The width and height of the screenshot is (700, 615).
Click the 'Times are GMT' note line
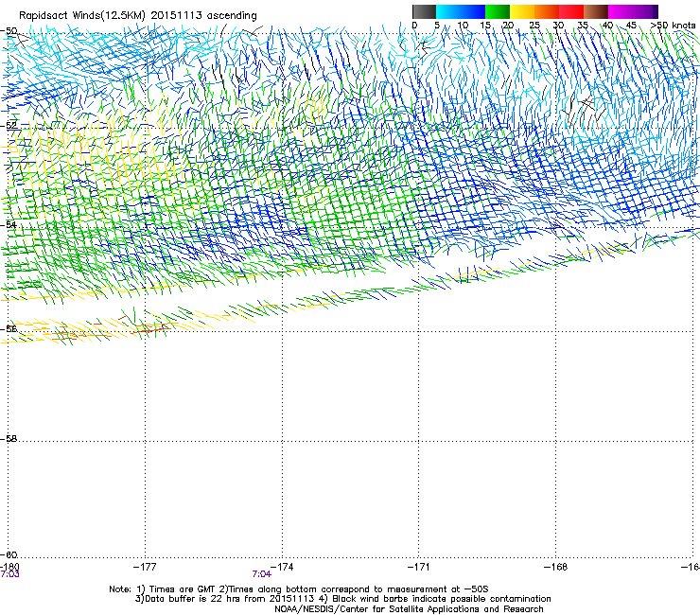coord(299,589)
